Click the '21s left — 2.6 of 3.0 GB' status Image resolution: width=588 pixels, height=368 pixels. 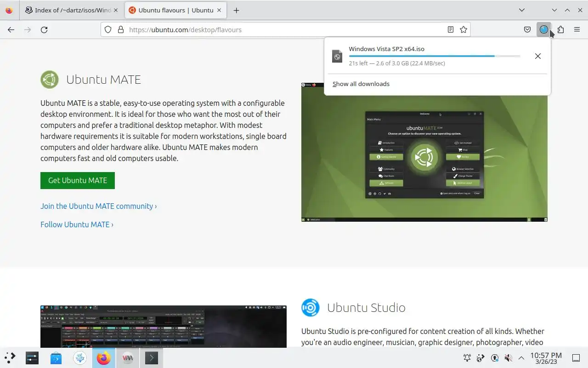coord(397,63)
